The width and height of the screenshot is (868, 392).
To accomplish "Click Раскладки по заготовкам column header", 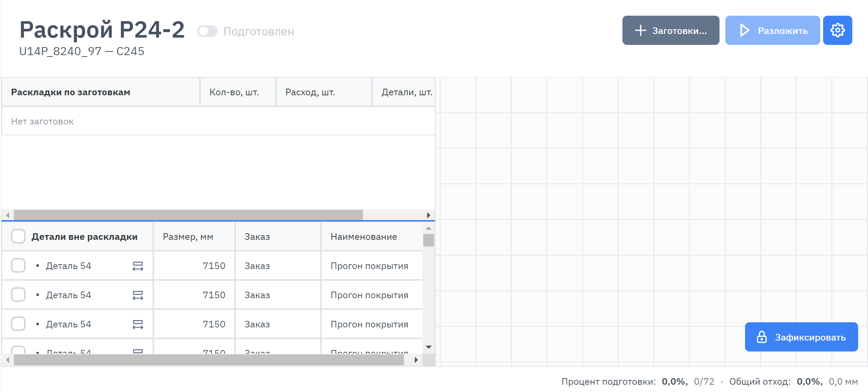I will pos(101,92).
